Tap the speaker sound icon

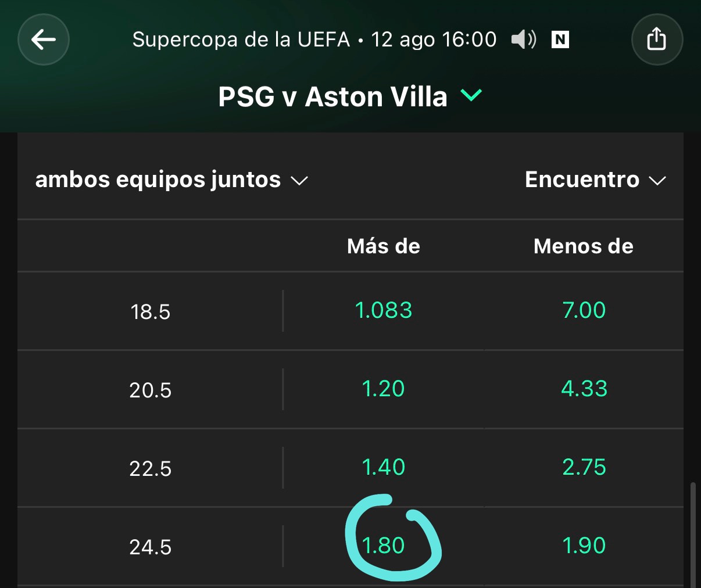click(524, 40)
